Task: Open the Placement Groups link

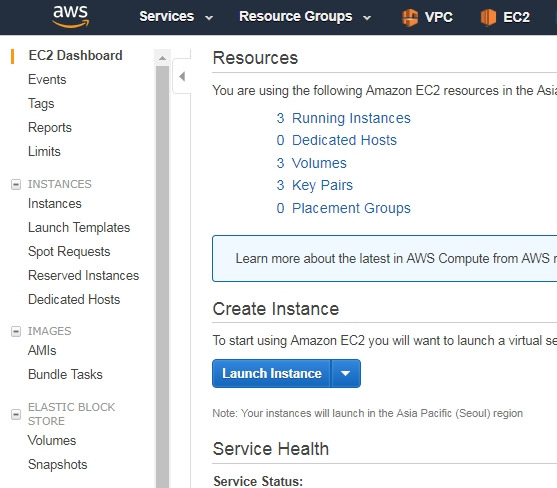Action: 351,208
